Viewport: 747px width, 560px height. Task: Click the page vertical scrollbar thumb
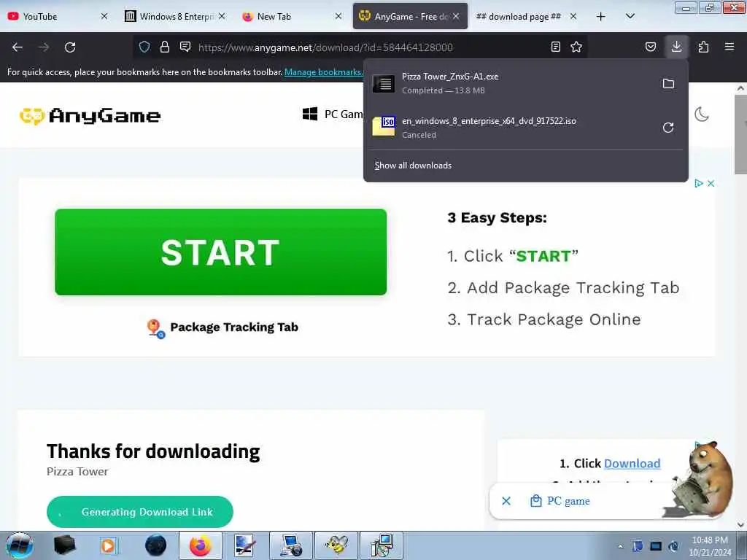(740, 134)
